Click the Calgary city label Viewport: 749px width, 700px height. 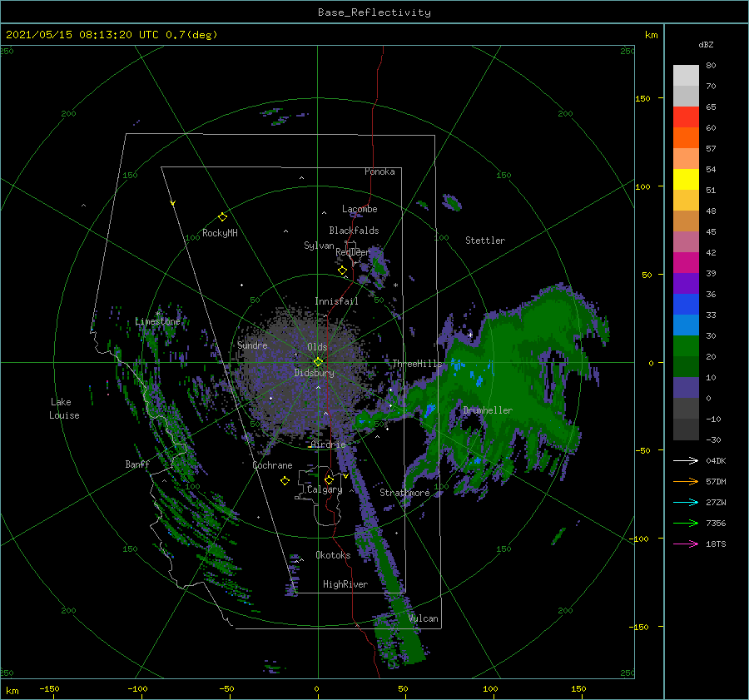coord(325,489)
